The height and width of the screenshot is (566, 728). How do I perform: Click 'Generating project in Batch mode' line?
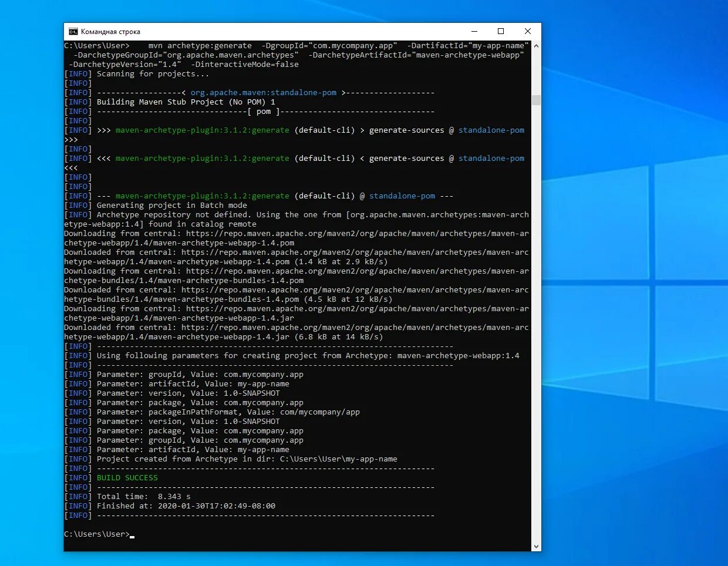point(172,205)
